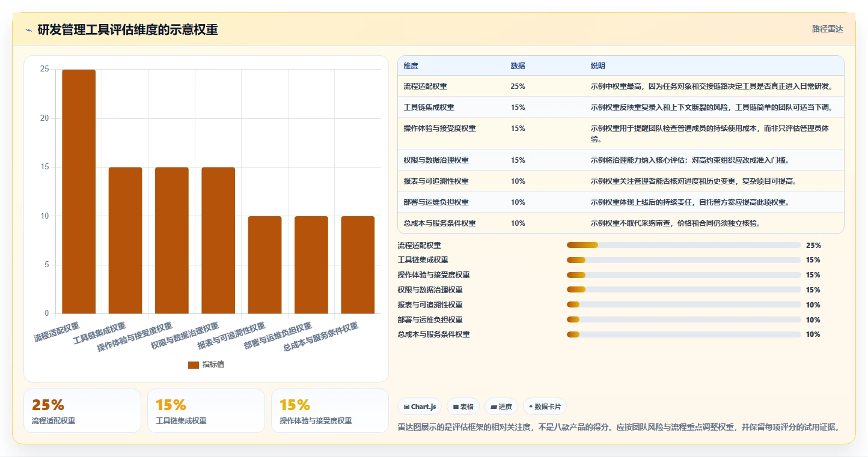Click the 权限与数据治理权重 progress bar
This screenshot has width=868, height=457.
click(x=683, y=290)
